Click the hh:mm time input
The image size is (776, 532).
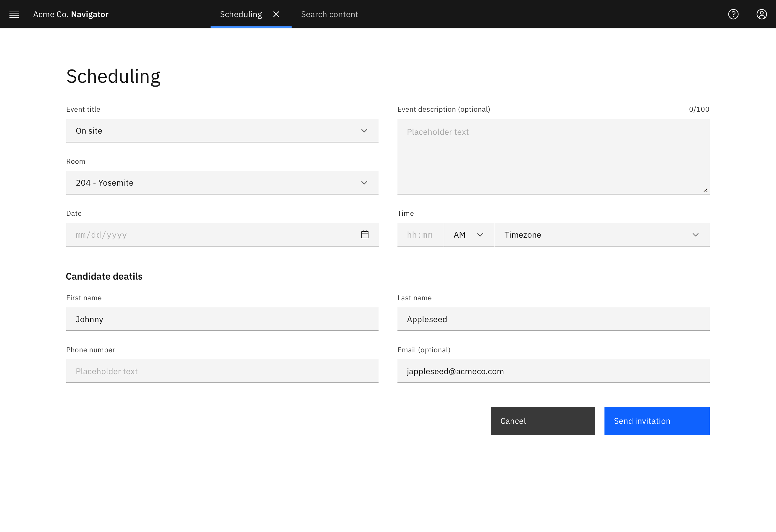point(420,235)
